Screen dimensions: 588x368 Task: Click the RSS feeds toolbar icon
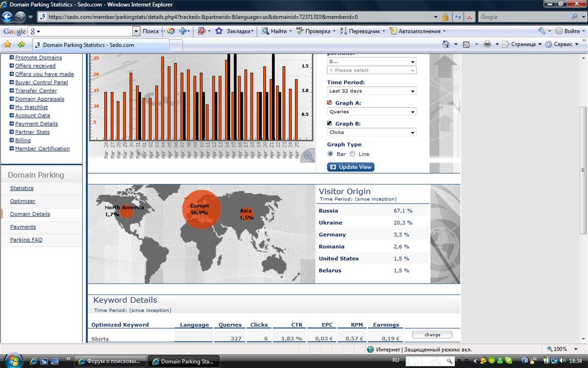pos(466,44)
